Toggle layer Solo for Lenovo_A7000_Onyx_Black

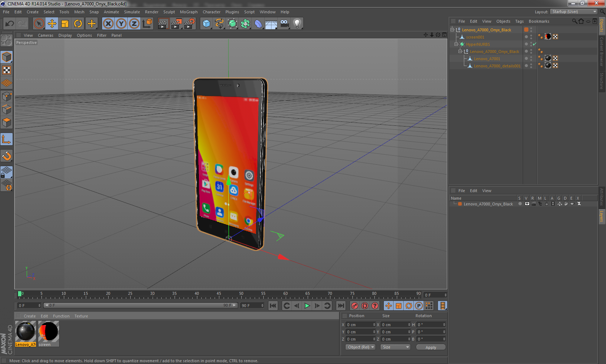click(x=520, y=204)
